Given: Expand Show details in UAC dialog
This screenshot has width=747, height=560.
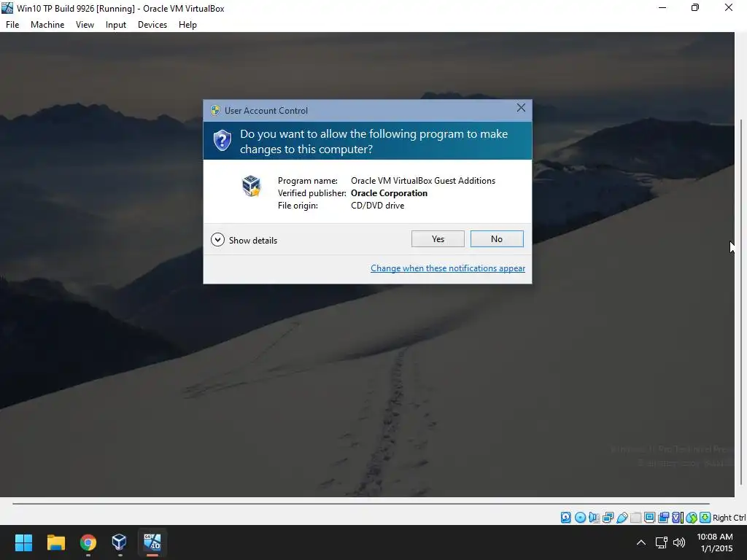Looking at the screenshot, I should pyautogui.click(x=244, y=239).
